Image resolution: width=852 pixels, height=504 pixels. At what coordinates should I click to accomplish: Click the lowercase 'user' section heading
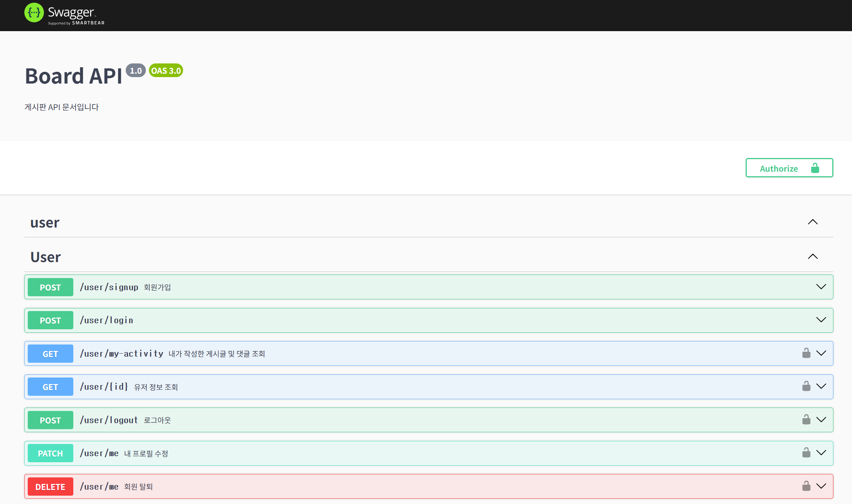45,223
